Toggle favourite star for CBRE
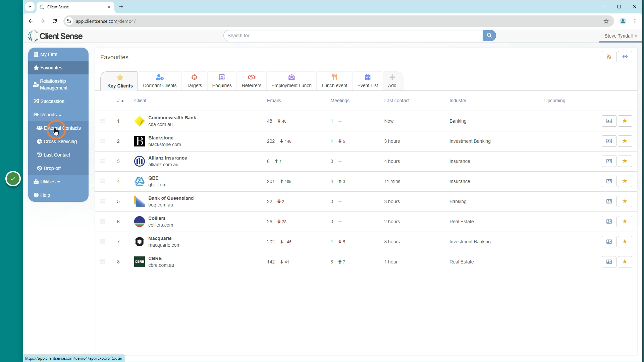 click(625, 262)
